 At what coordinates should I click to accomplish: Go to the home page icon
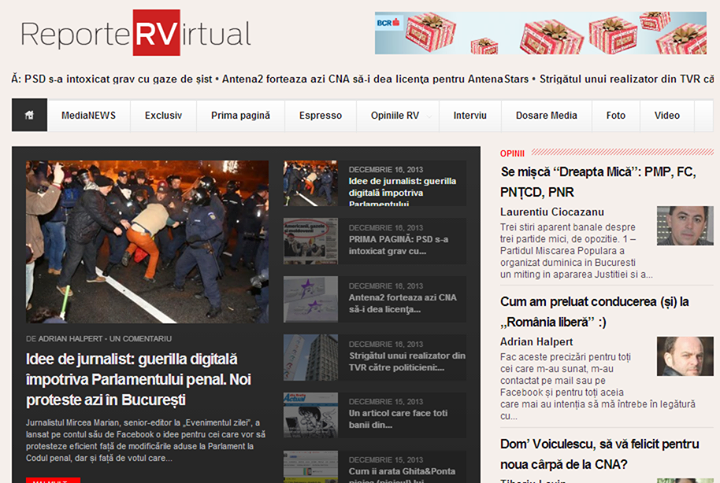pyautogui.click(x=29, y=115)
